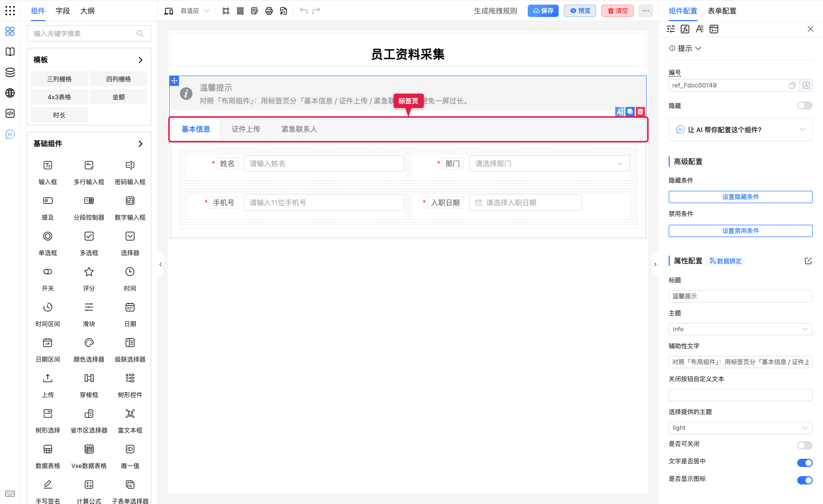Click the keyword search input
The width and height of the screenshot is (823, 504).
[89, 33]
